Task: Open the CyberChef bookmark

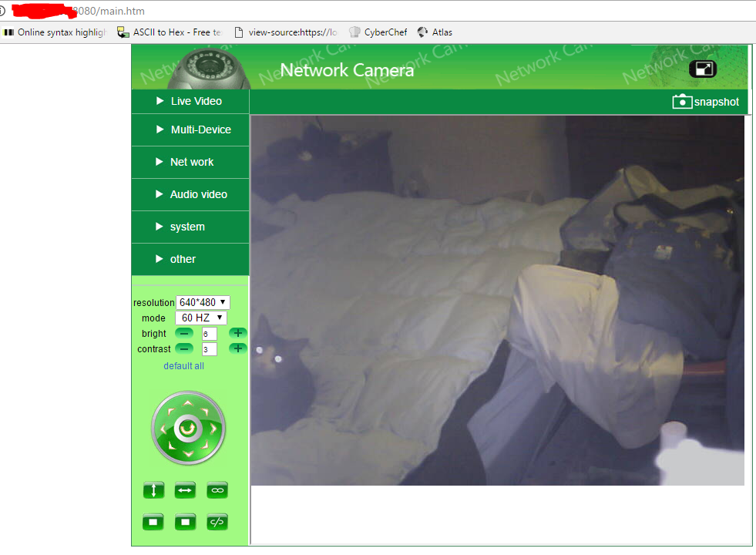Action: (x=378, y=32)
